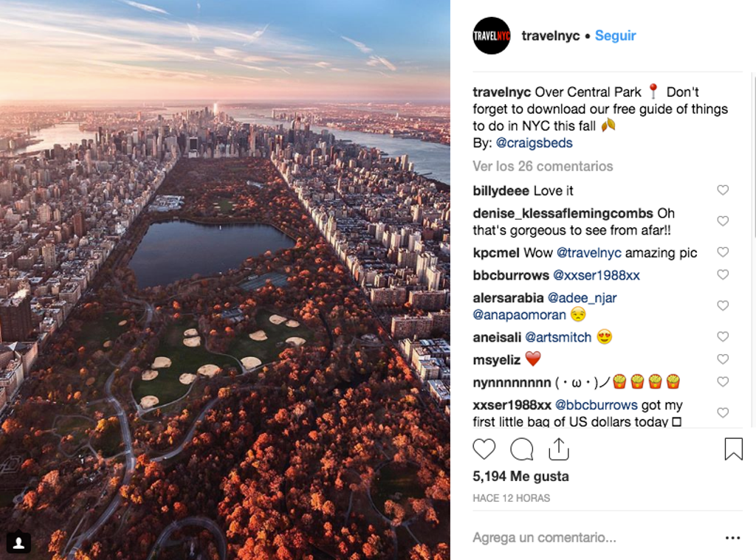The image size is (756, 560).
Task: Like billydeee's comment
Action: (x=722, y=190)
